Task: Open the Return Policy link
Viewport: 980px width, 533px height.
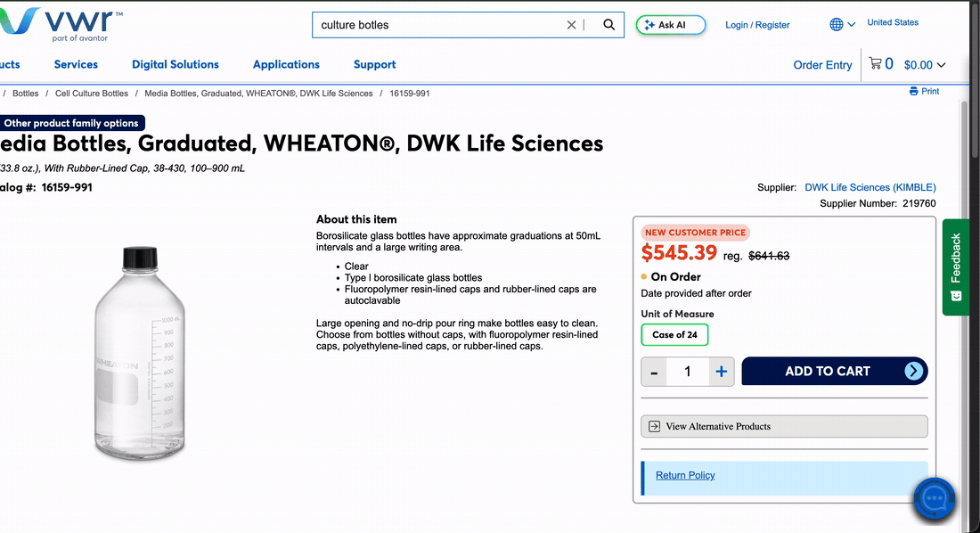Action: click(x=685, y=475)
